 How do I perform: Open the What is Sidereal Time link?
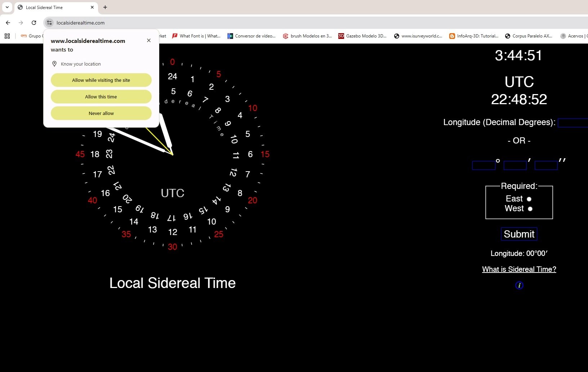[x=519, y=269]
